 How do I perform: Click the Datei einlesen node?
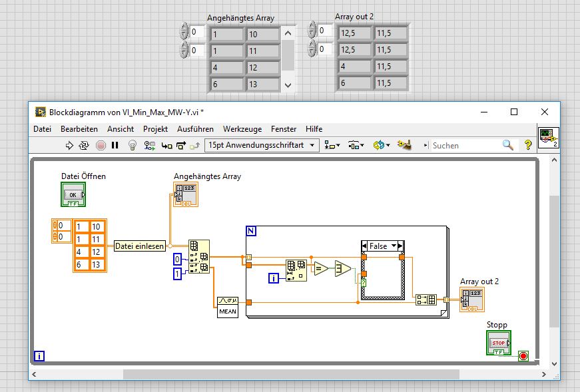140,246
